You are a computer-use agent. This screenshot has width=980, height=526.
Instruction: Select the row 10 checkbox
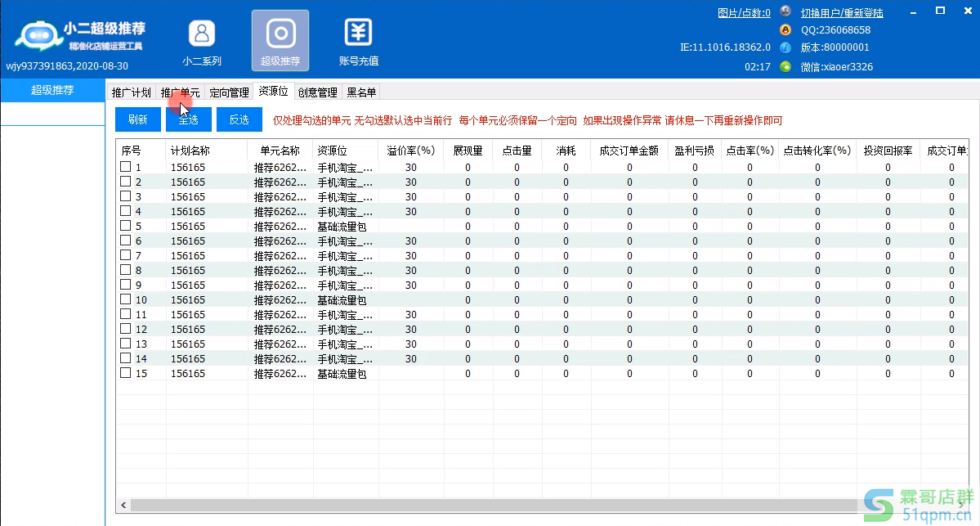point(126,299)
